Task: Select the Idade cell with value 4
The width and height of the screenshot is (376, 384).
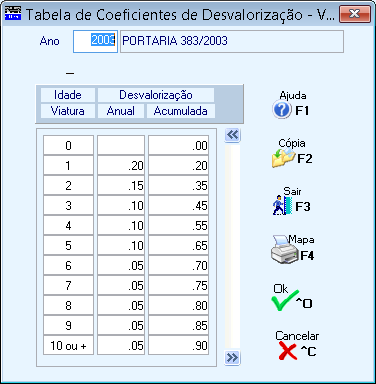Action: click(68, 225)
